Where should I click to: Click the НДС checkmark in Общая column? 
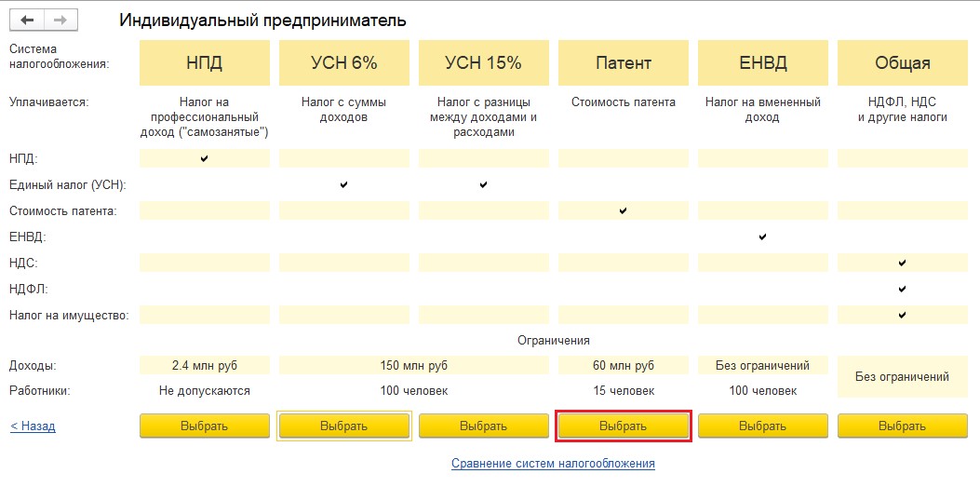pos(902,264)
